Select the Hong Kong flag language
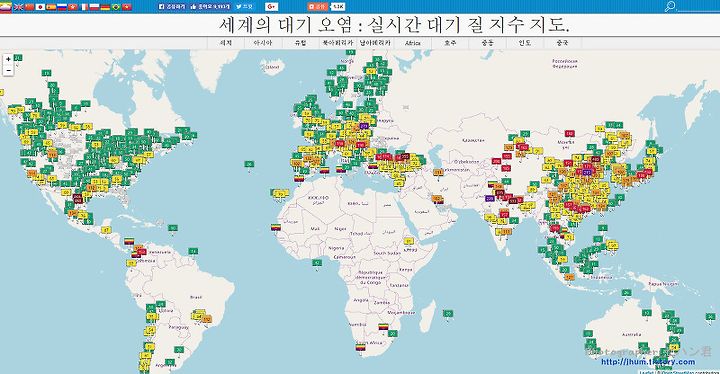 click(x=73, y=7)
